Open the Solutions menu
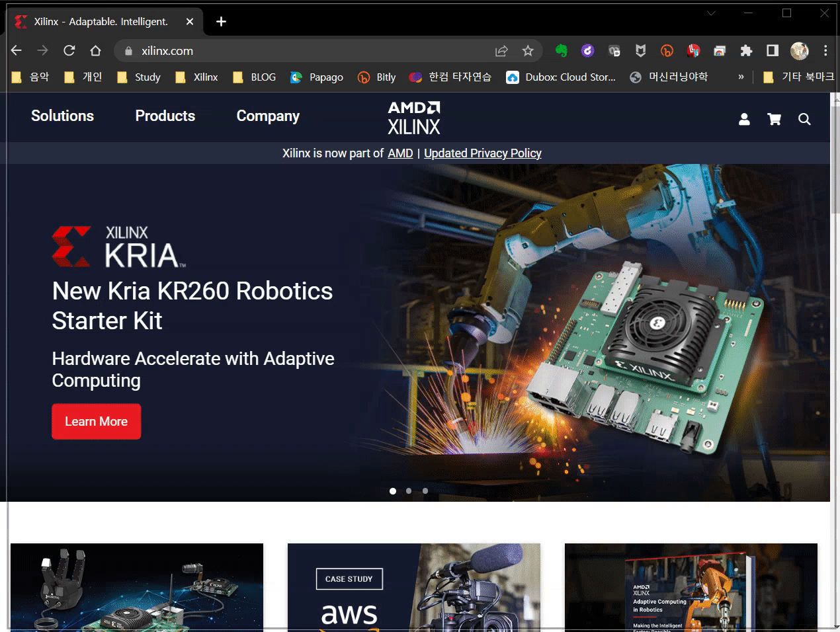 pos(62,116)
